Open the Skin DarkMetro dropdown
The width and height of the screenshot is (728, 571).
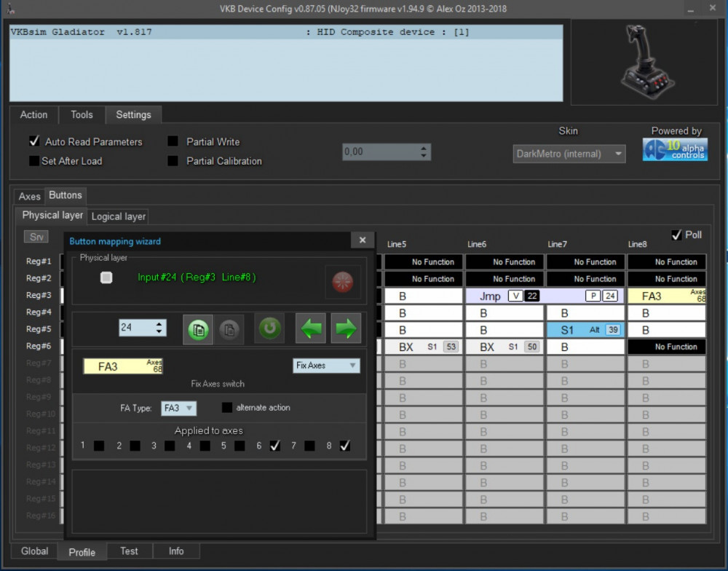point(569,154)
